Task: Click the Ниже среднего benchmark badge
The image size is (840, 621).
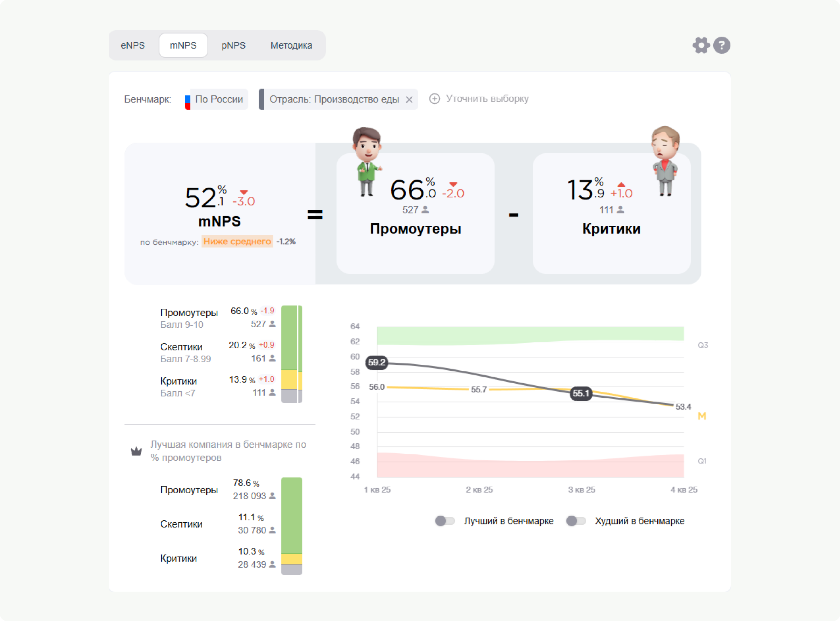Action: point(237,241)
